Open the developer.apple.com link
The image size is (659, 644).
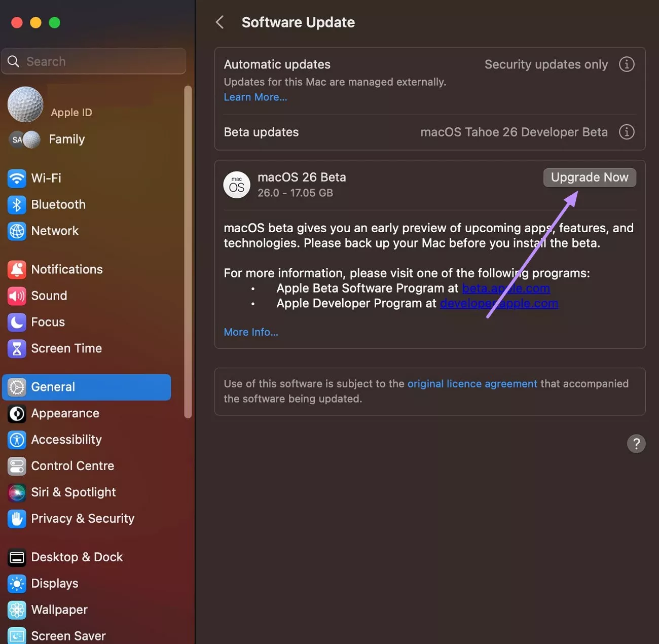click(x=499, y=303)
